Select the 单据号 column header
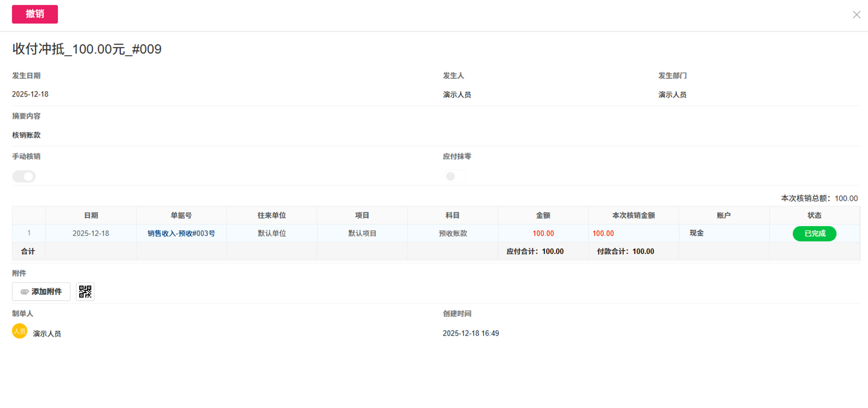 click(181, 215)
